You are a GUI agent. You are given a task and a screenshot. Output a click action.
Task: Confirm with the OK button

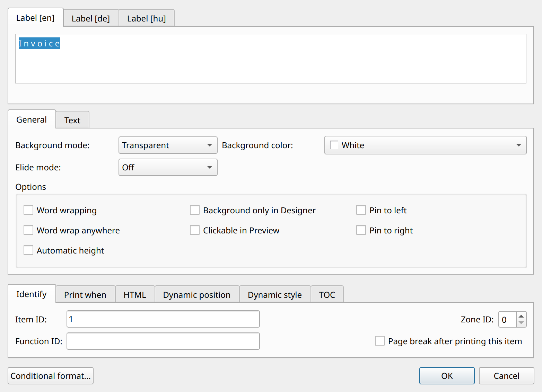447,376
